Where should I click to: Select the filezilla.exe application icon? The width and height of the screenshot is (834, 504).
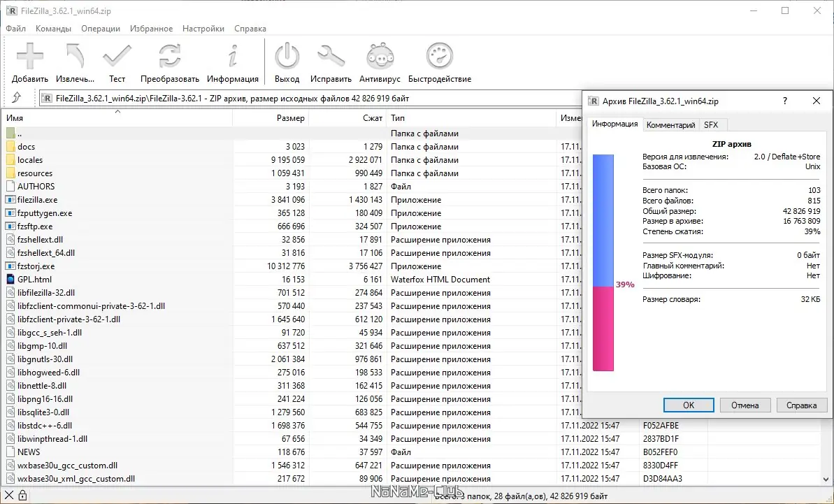(10, 200)
